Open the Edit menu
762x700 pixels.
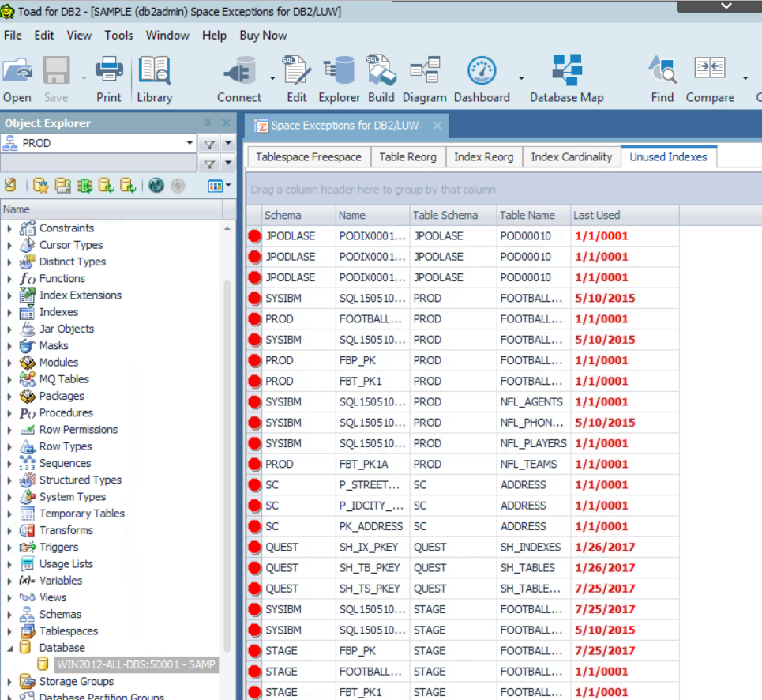click(x=43, y=36)
